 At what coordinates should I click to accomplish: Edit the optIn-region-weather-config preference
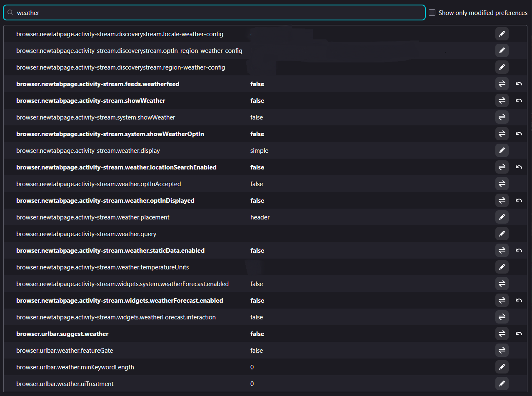click(x=502, y=50)
